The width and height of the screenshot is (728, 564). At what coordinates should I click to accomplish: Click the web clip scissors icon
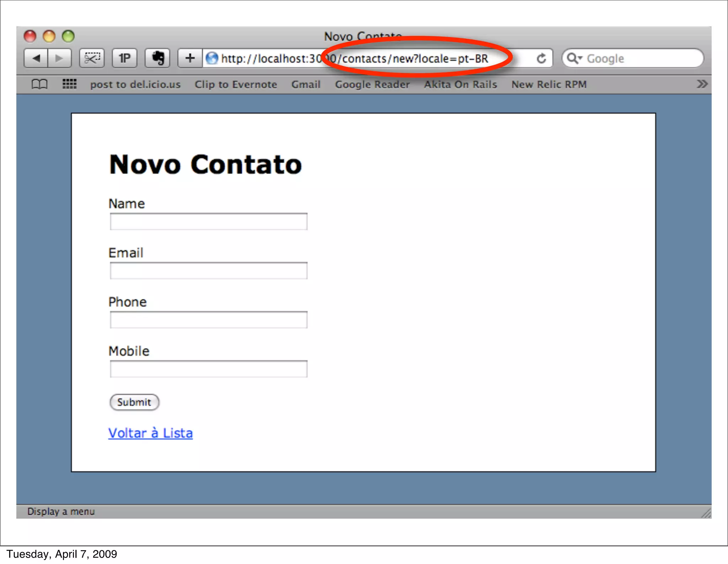pyautogui.click(x=92, y=58)
